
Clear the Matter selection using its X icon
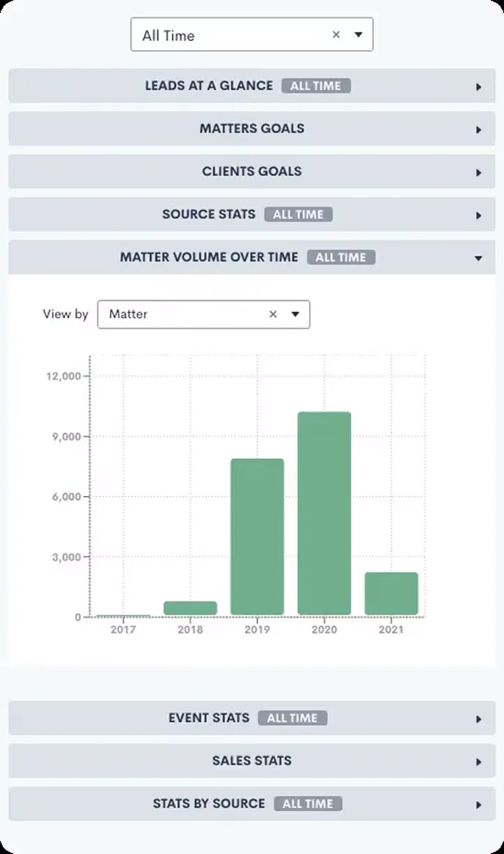273,314
